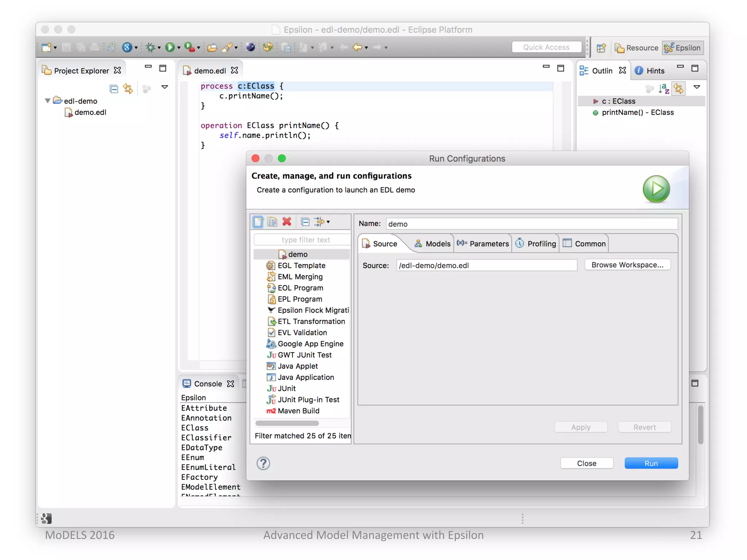This screenshot has width=747, height=560.
Task: Click the New launch configuration icon
Action: pyautogui.click(x=258, y=222)
